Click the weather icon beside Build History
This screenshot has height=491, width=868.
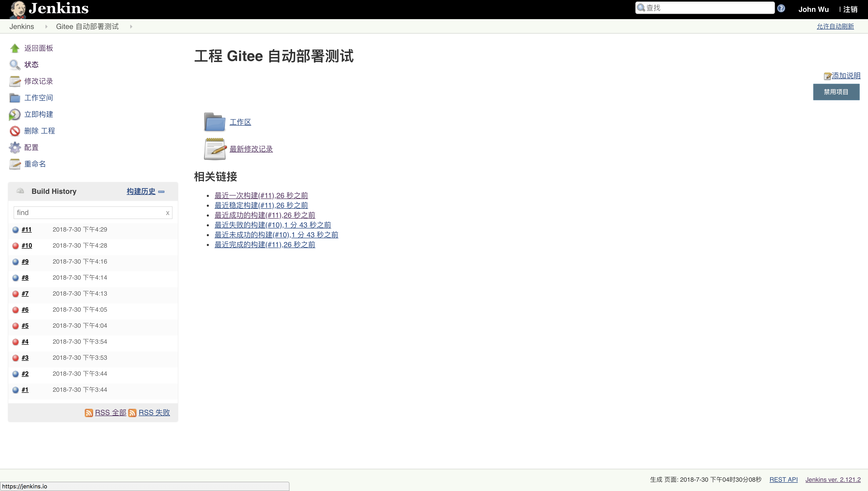click(20, 191)
